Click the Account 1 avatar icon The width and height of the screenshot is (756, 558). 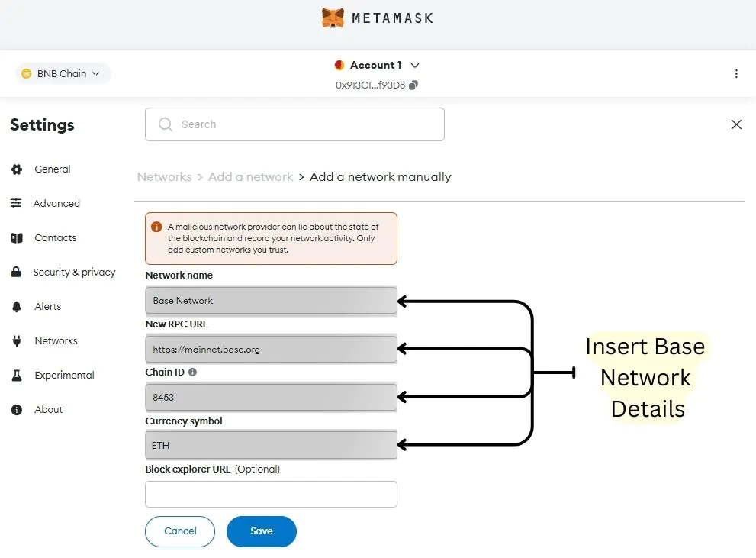[339, 65]
